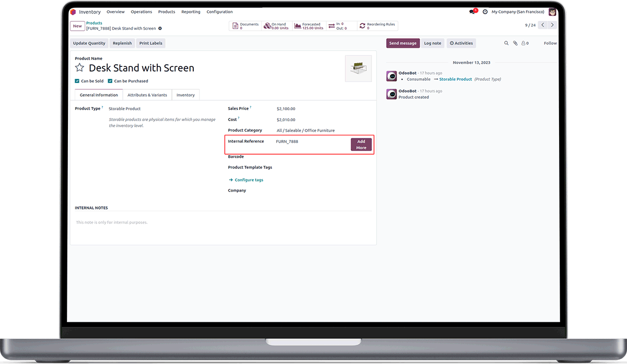627x364 pixels.
Task: Open the search magnifier in chatter
Action: tap(506, 43)
